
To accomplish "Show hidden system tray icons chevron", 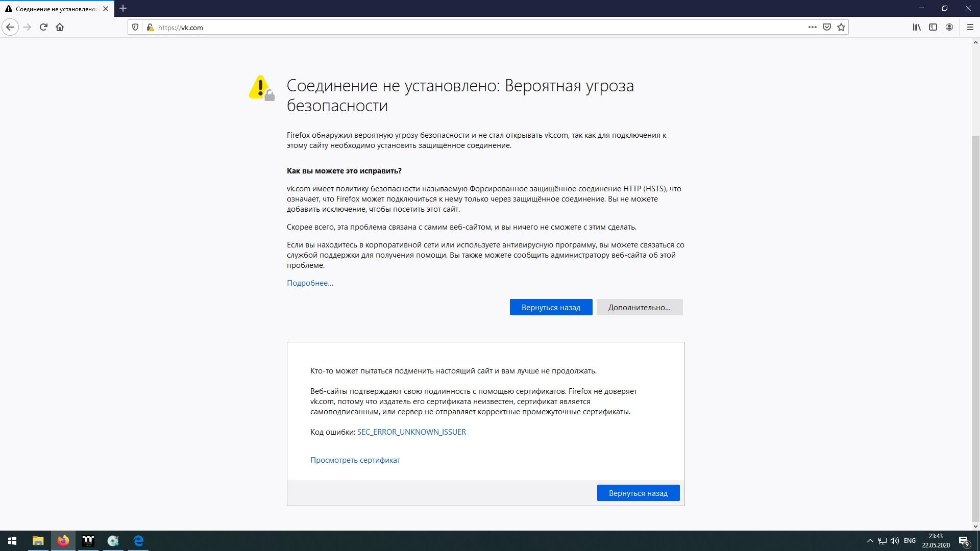I will pos(870,541).
